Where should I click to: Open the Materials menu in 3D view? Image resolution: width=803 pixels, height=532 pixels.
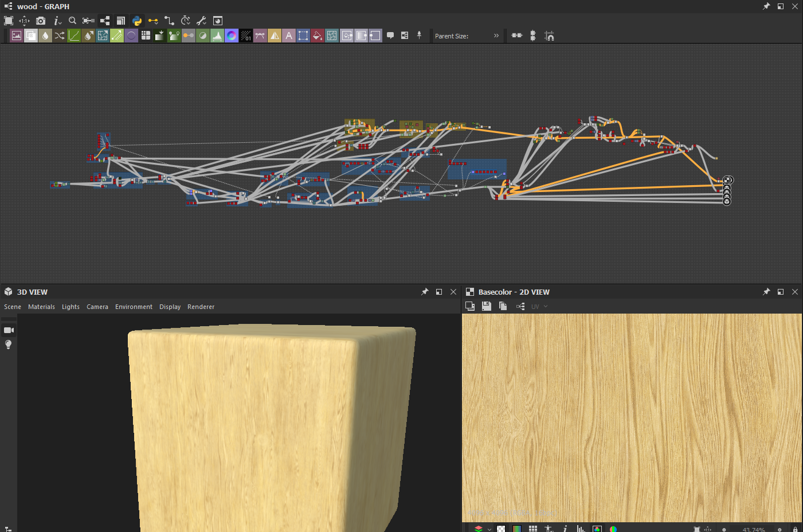click(x=41, y=307)
